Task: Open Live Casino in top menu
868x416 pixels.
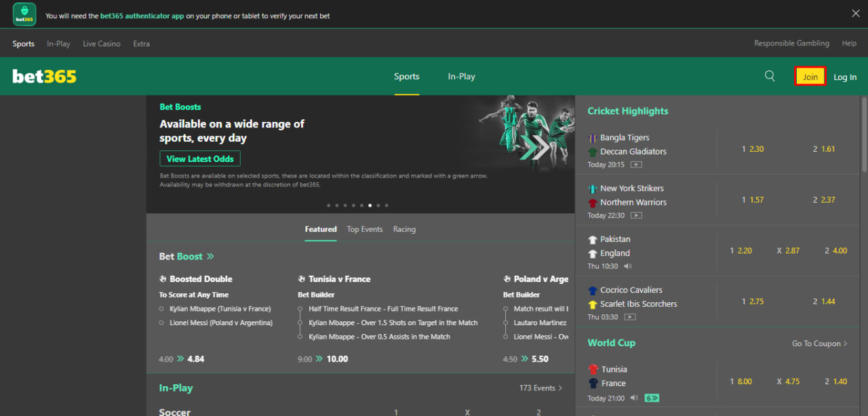Action: [102, 44]
